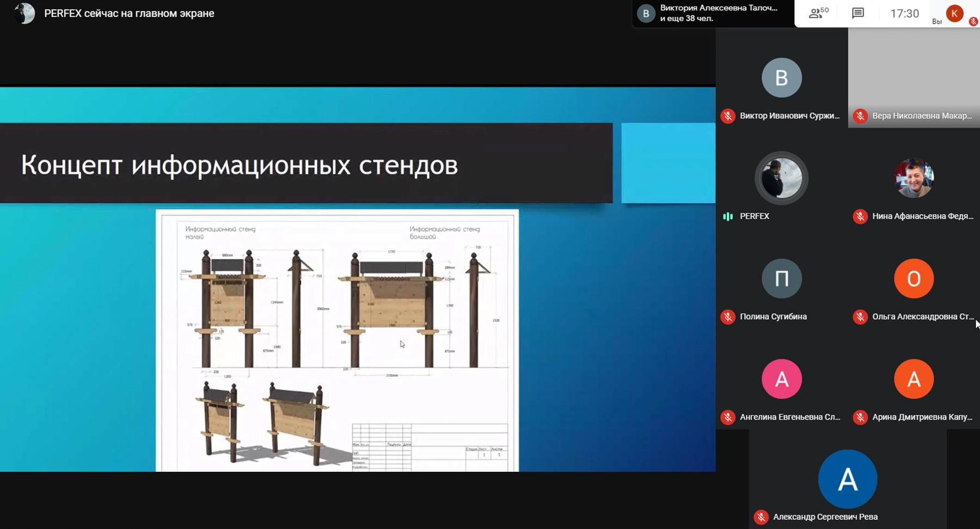The image size is (980, 529).
Task: Click your profile avatar letter K
Action: point(954,14)
